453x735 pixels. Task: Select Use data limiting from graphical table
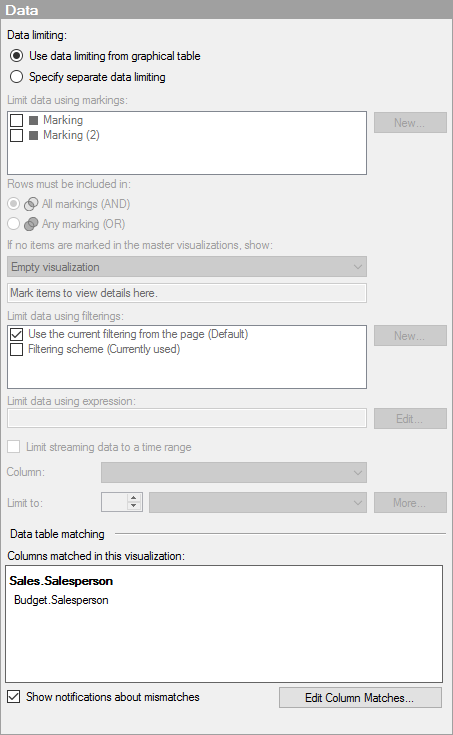(x=16, y=56)
